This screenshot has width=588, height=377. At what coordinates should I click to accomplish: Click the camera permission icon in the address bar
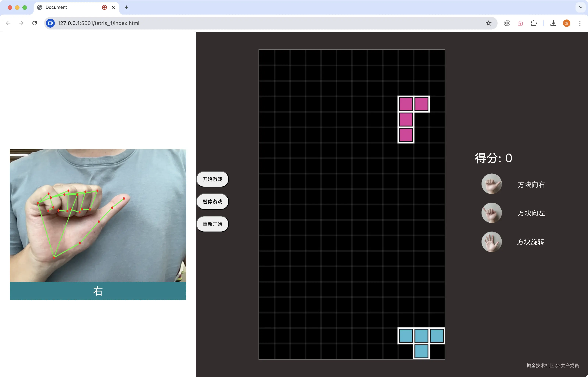coord(50,23)
